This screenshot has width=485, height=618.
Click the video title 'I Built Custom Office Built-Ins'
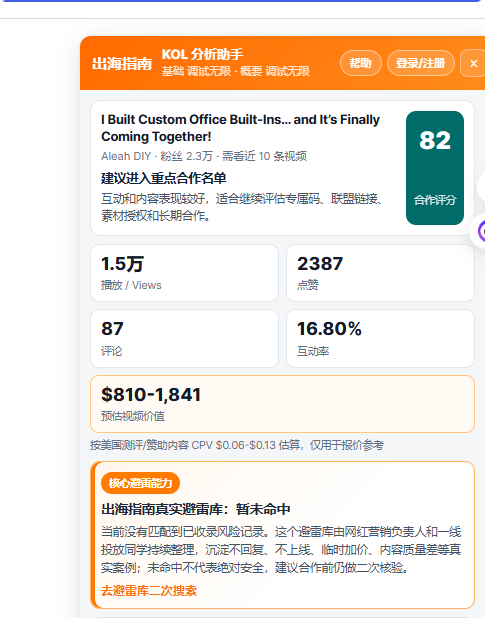point(240,128)
